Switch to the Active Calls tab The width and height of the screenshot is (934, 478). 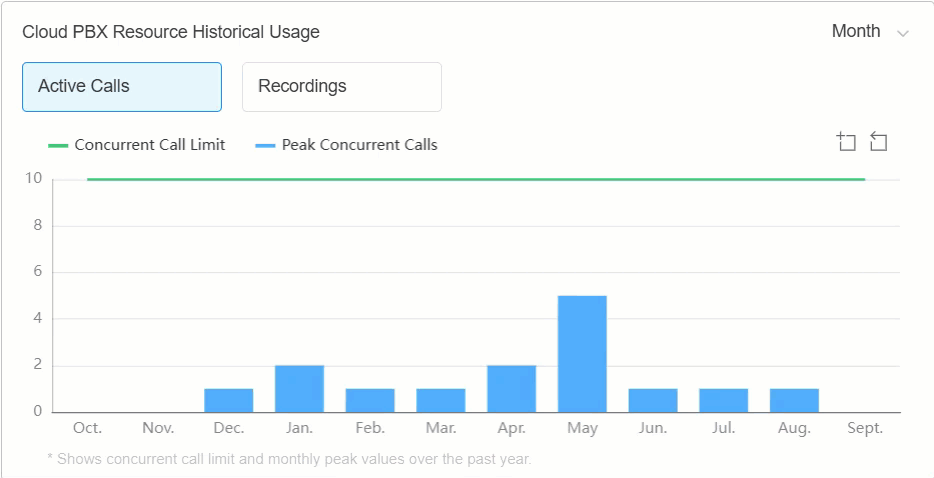pos(122,87)
